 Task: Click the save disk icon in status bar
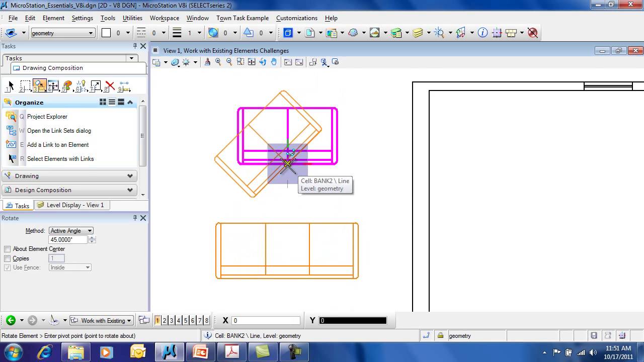click(x=594, y=335)
